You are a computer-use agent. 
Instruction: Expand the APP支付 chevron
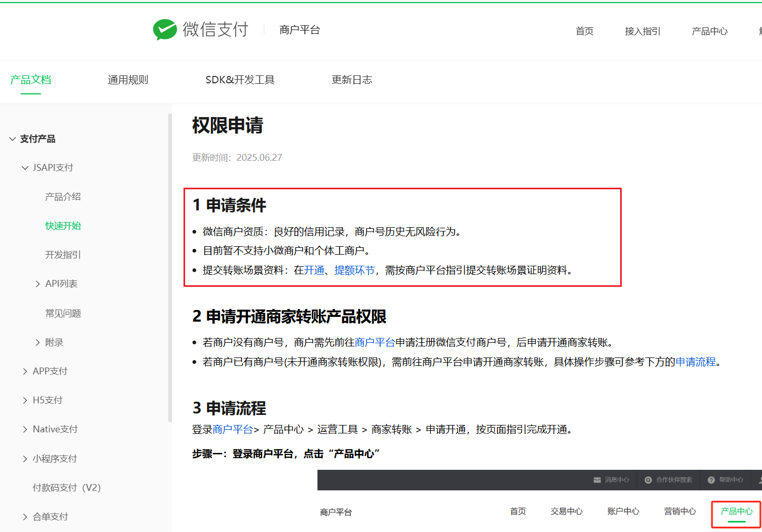tap(25, 372)
